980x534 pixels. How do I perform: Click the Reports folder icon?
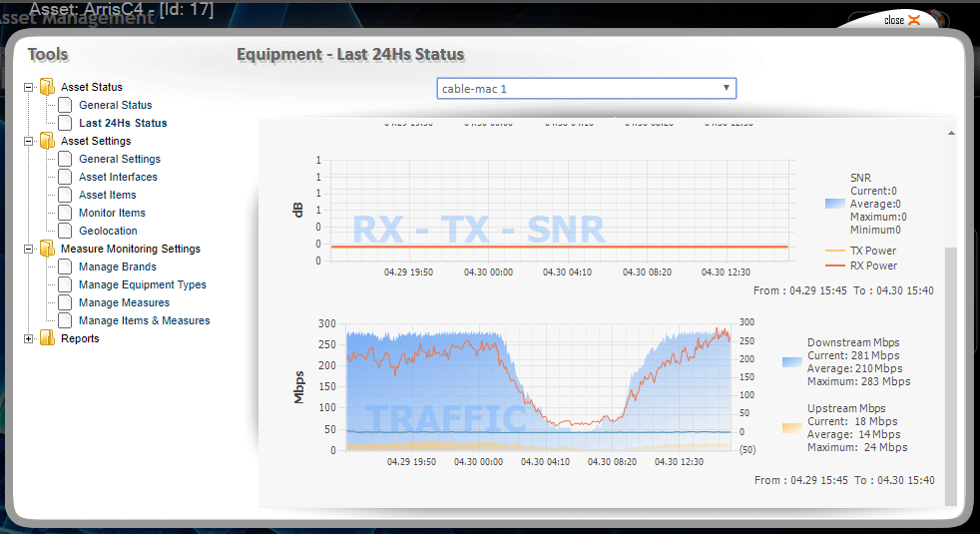point(47,338)
